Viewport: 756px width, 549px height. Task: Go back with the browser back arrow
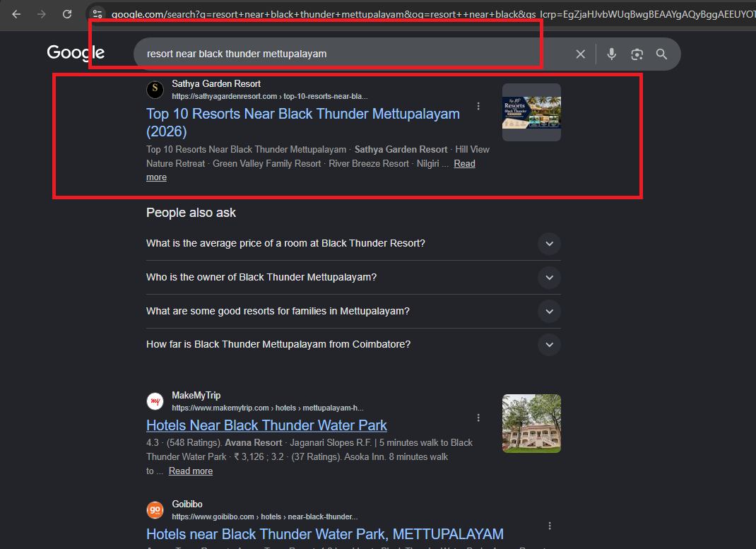16,14
